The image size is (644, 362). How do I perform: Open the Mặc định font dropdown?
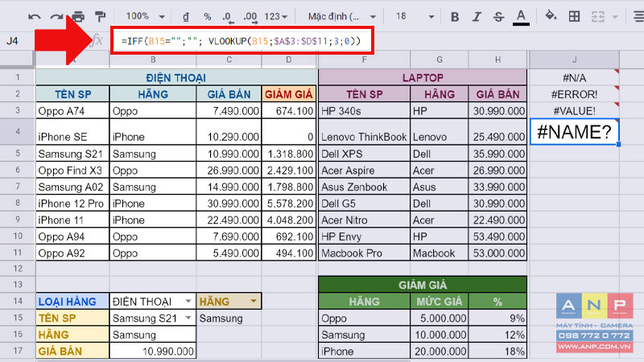coord(341,17)
